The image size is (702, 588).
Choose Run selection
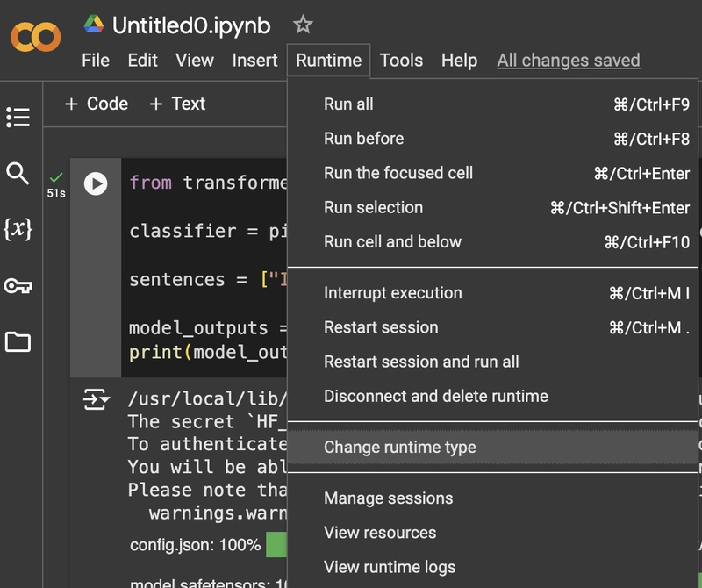coord(492,208)
